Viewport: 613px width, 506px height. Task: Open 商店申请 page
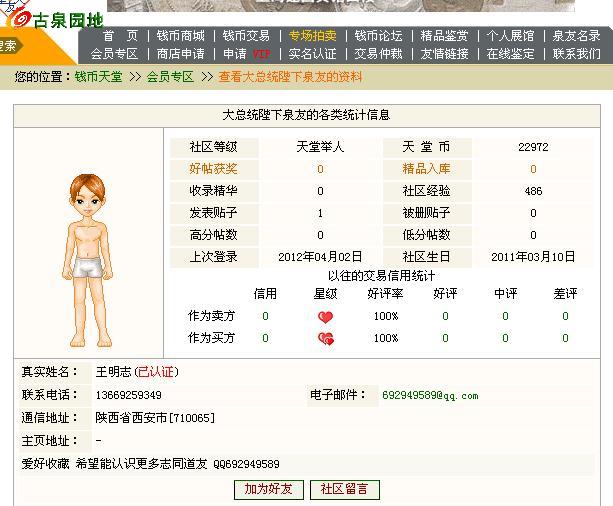tap(181, 54)
